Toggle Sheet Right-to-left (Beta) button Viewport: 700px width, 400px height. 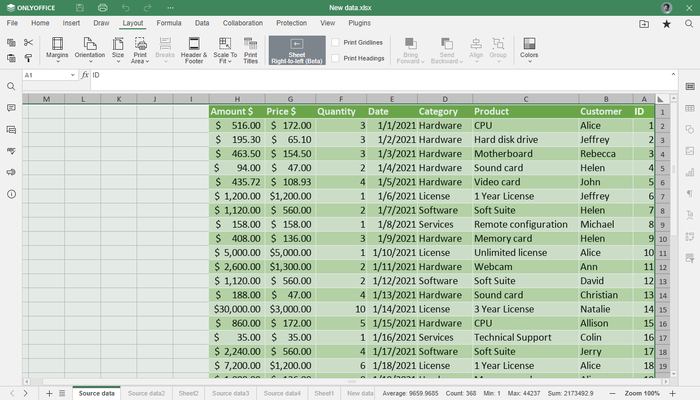(297, 50)
